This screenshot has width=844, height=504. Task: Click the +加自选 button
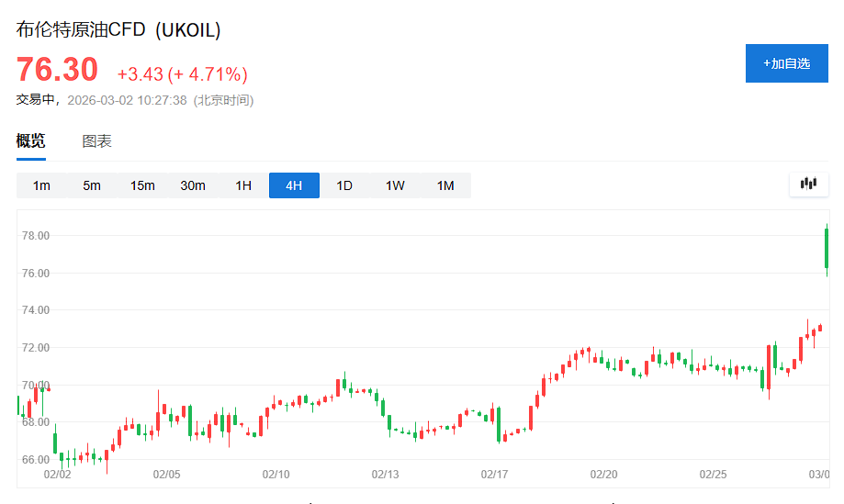coord(786,63)
